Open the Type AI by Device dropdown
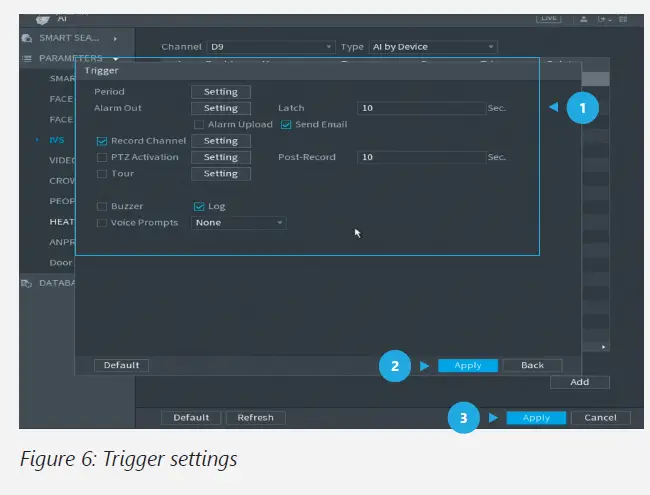 coord(433,47)
